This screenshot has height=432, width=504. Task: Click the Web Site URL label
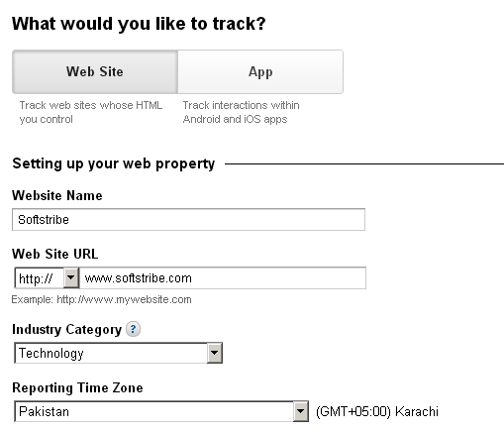55,254
